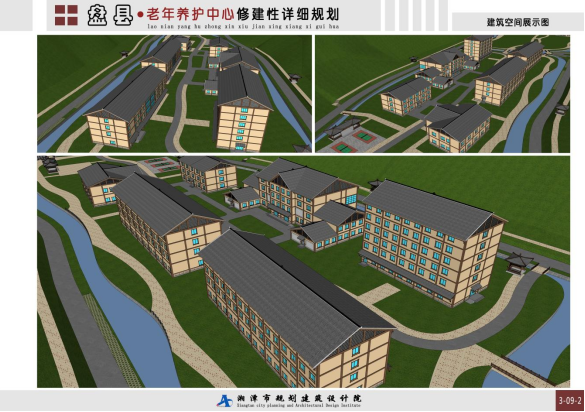Click the pinyin subtitle under the title
585x412 pixels.
pyautogui.click(x=243, y=26)
